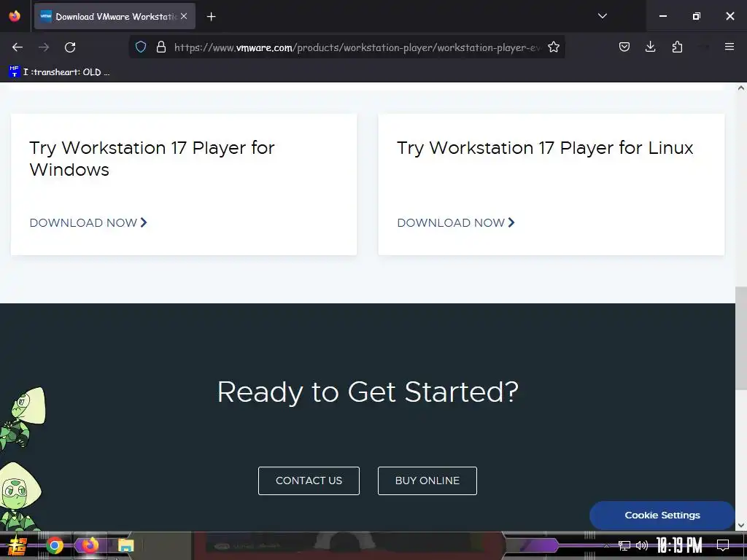Show site security padlock information

coord(161,47)
